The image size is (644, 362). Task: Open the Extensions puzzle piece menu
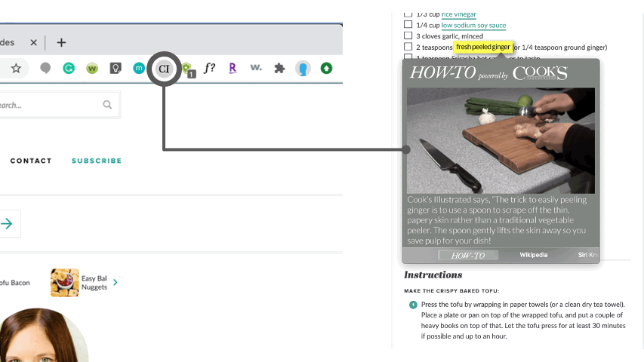click(279, 68)
